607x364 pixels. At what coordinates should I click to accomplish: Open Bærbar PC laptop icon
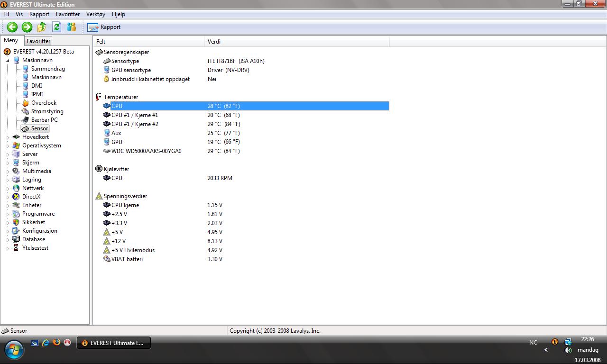coord(26,120)
